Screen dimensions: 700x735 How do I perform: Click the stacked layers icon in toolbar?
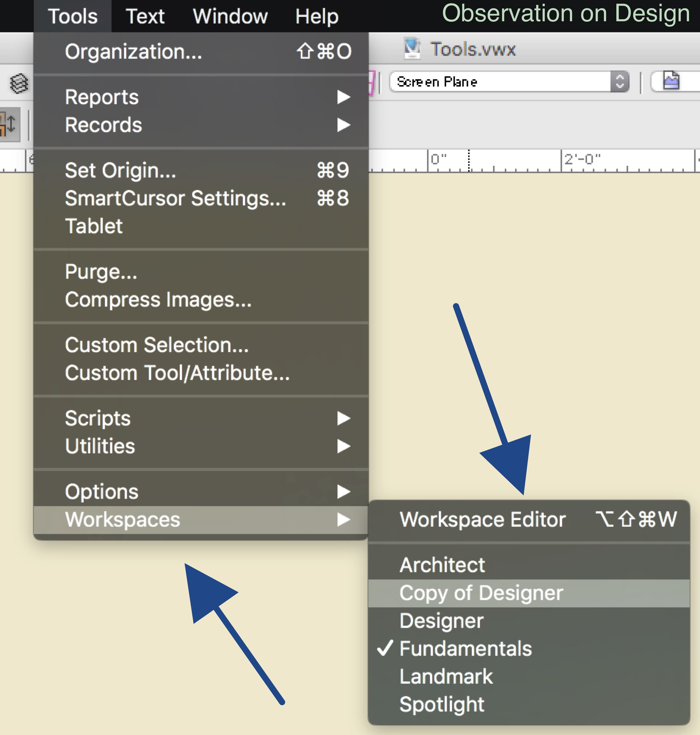tap(19, 83)
